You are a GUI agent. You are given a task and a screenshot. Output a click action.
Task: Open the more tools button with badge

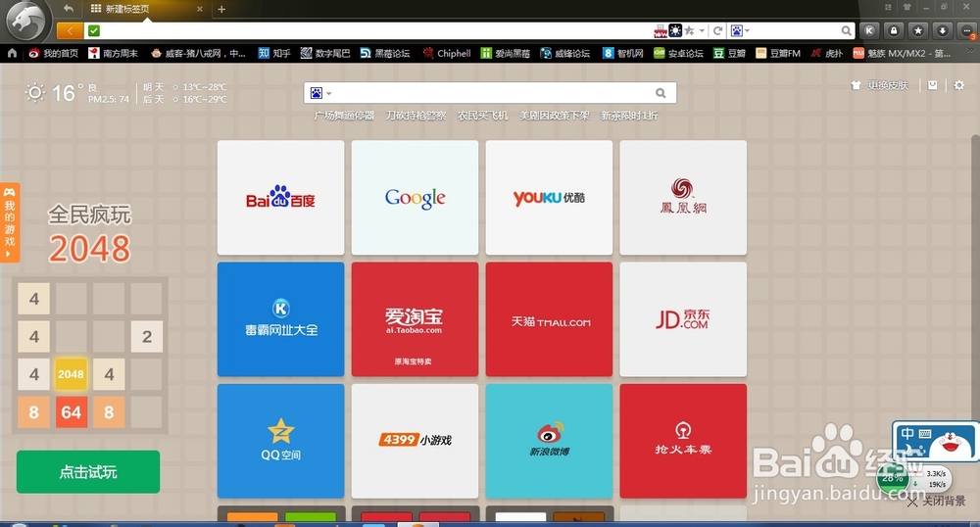tap(967, 30)
